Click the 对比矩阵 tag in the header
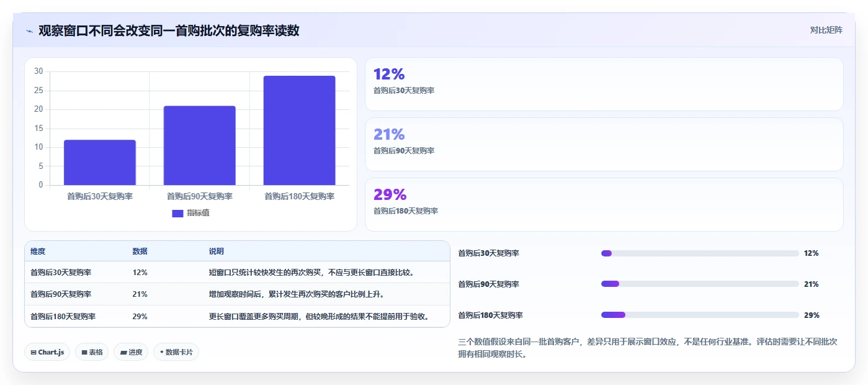The width and height of the screenshot is (868, 385). point(826,30)
